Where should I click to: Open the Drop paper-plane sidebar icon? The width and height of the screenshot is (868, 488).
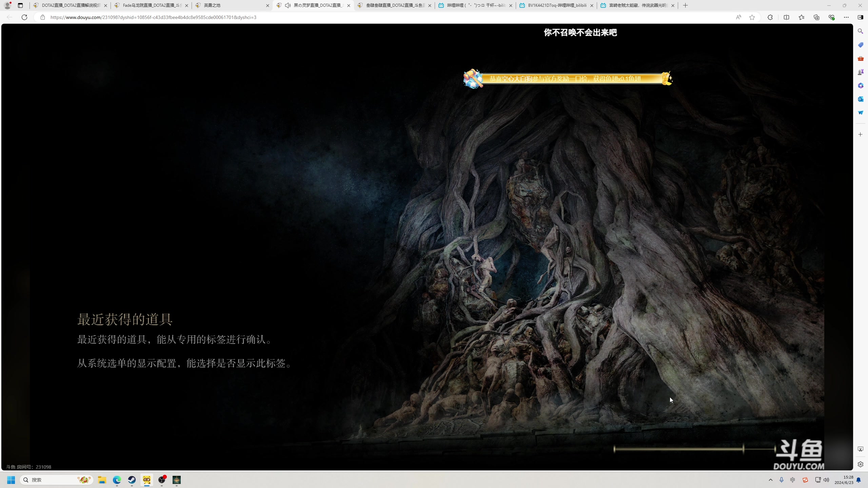tap(861, 113)
